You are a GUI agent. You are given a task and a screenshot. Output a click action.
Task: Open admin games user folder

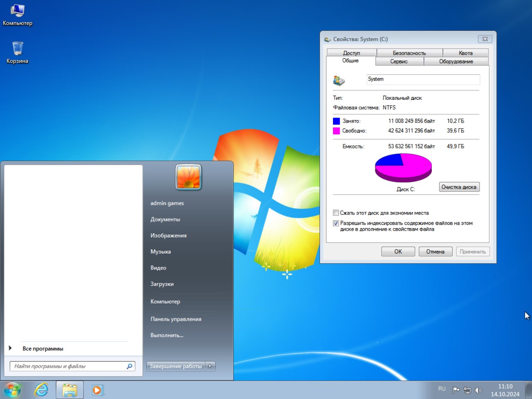(x=167, y=203)
